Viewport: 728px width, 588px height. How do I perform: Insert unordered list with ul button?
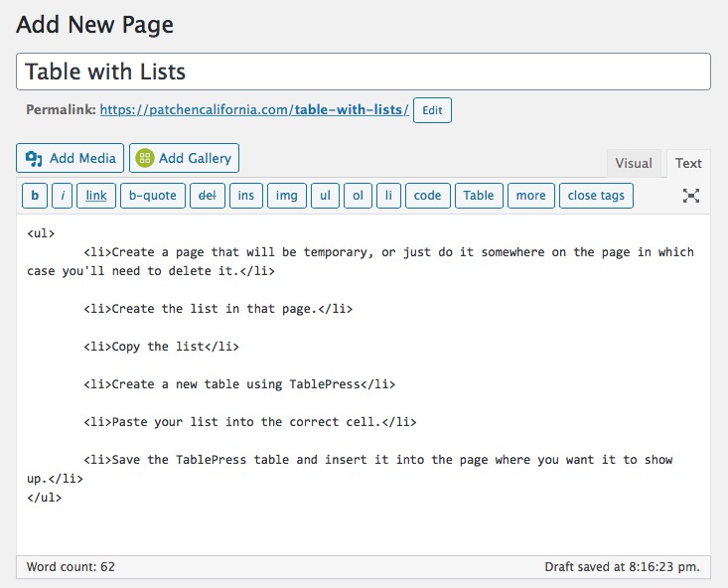325,196
